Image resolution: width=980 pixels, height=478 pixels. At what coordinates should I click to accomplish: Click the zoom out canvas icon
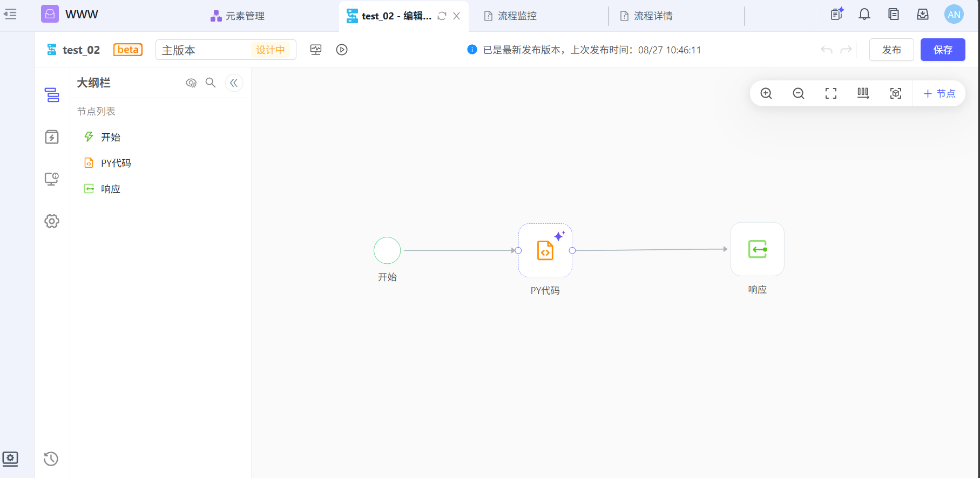pos(798,93)
